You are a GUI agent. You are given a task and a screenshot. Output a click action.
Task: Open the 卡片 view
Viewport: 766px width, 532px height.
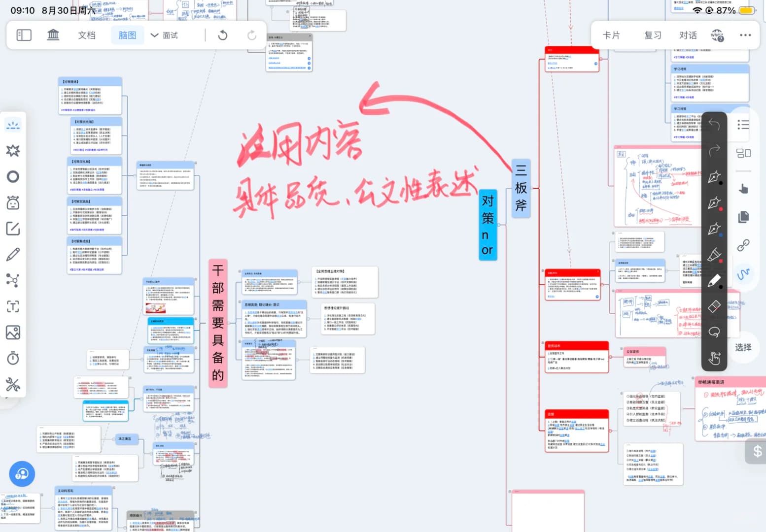pyautogui.click(x=611, y=35)
